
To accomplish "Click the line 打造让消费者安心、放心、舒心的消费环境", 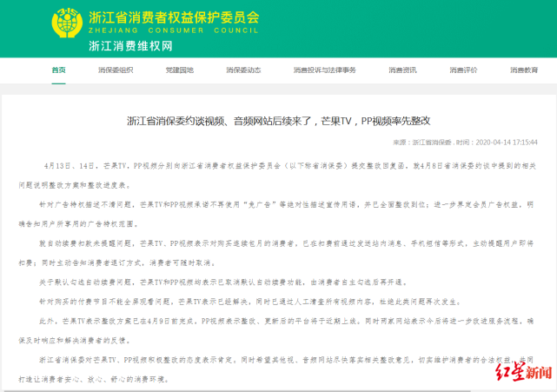I will coord(94,379).
